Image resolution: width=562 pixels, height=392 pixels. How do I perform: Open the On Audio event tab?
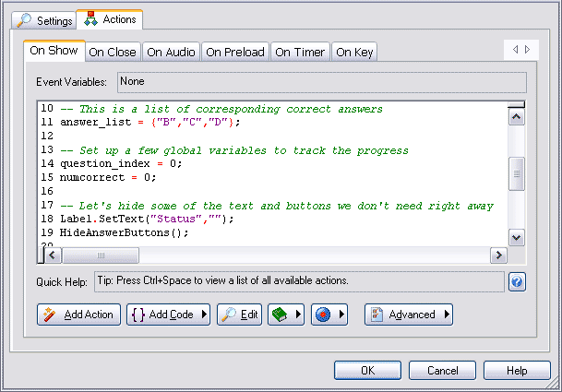coord(171,53)
